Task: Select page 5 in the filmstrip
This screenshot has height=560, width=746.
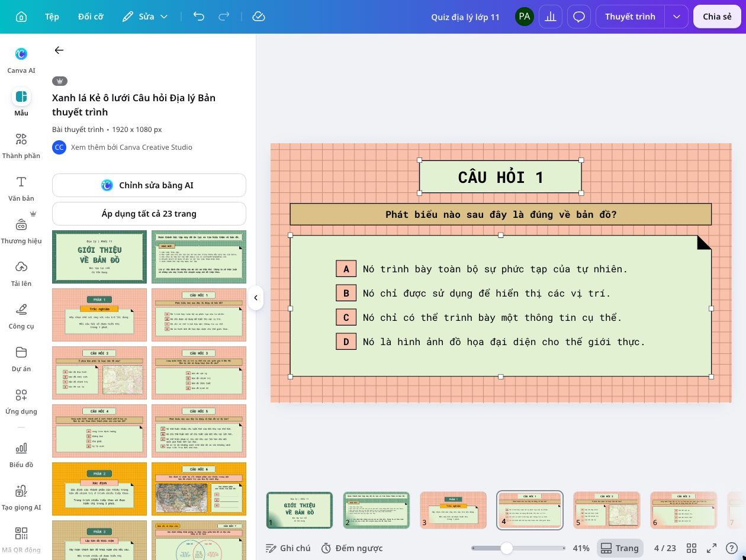Action: (x=607, y=510)
